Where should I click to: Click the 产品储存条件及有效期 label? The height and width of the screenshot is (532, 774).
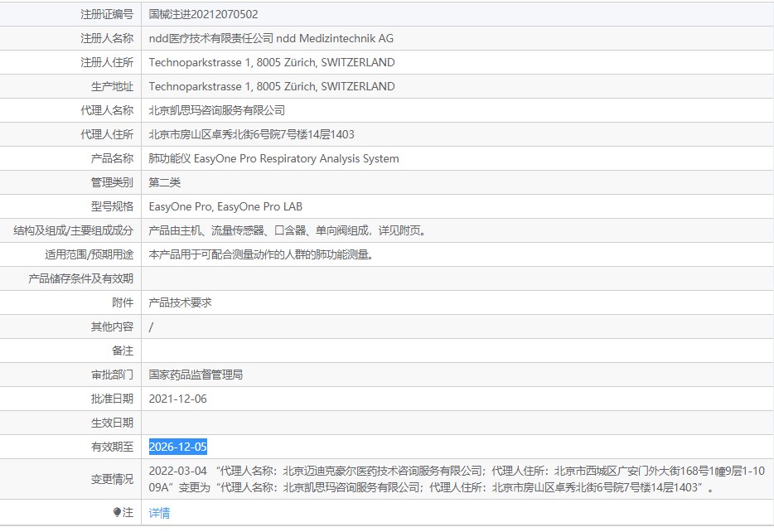pyautogui.click(x=81, y=278)
